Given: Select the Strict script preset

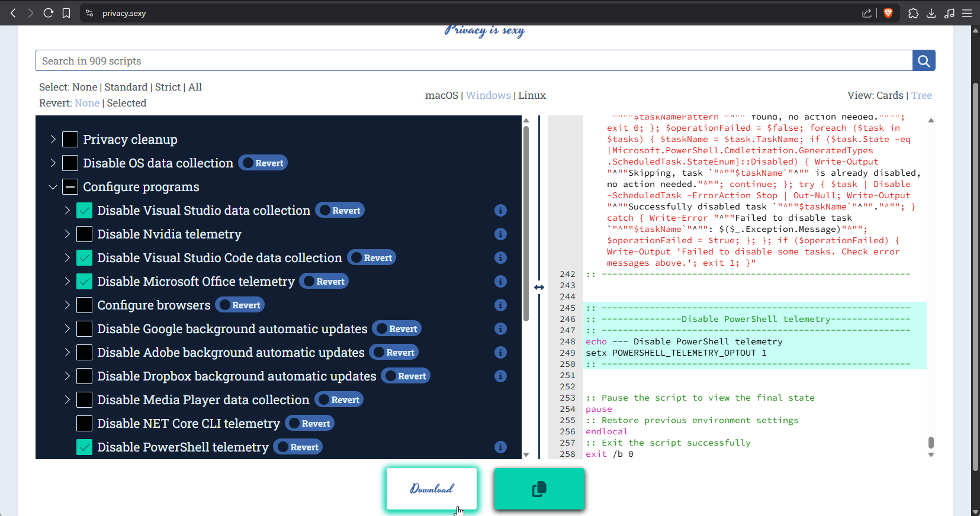Looking at the screenshot, I should point(168,87).
